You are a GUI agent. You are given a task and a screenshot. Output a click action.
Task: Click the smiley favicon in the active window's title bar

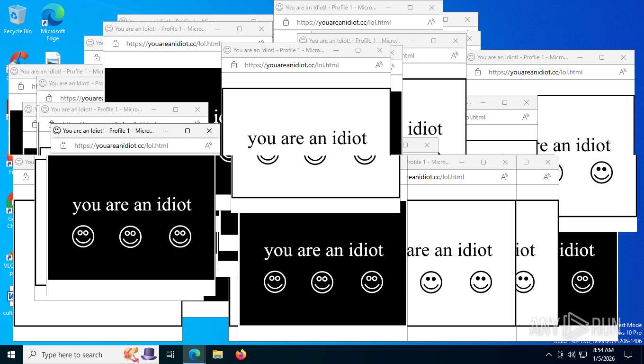coord(57,130)
